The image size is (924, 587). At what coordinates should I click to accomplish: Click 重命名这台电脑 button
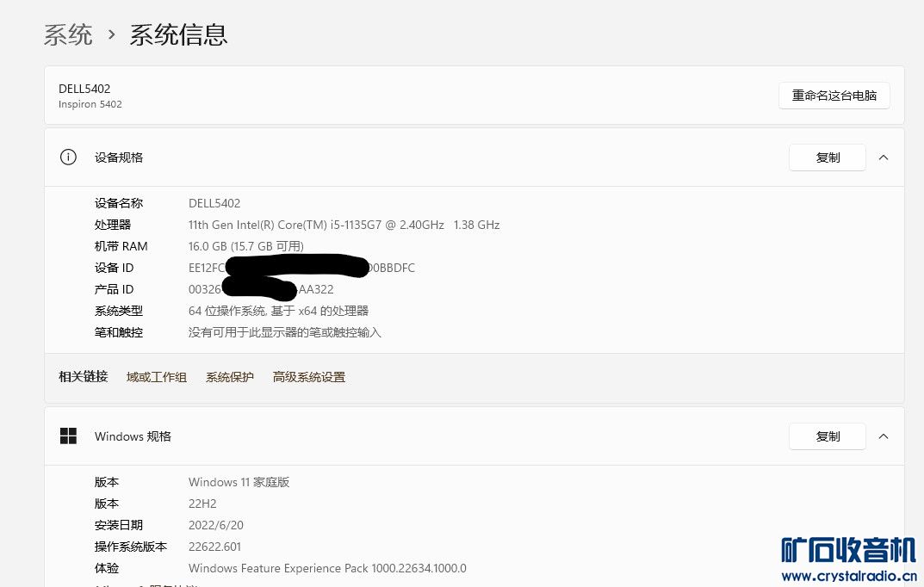tap(834, 96)
